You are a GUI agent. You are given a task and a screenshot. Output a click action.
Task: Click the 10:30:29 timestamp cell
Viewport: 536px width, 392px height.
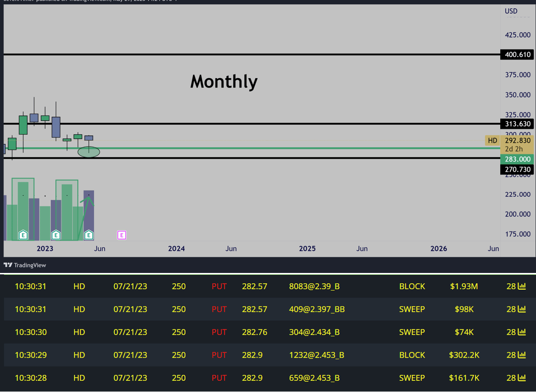pos(31,355)
